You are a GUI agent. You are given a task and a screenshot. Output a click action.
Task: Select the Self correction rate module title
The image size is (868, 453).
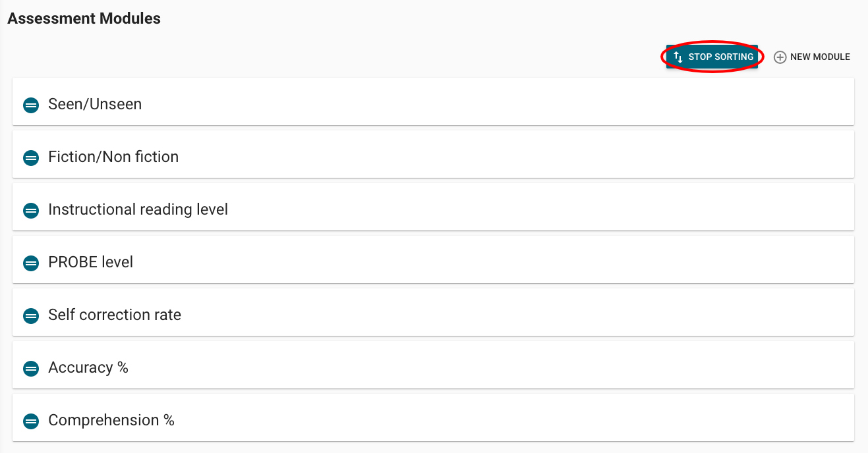pyautogui.click(x=115, y=315)
